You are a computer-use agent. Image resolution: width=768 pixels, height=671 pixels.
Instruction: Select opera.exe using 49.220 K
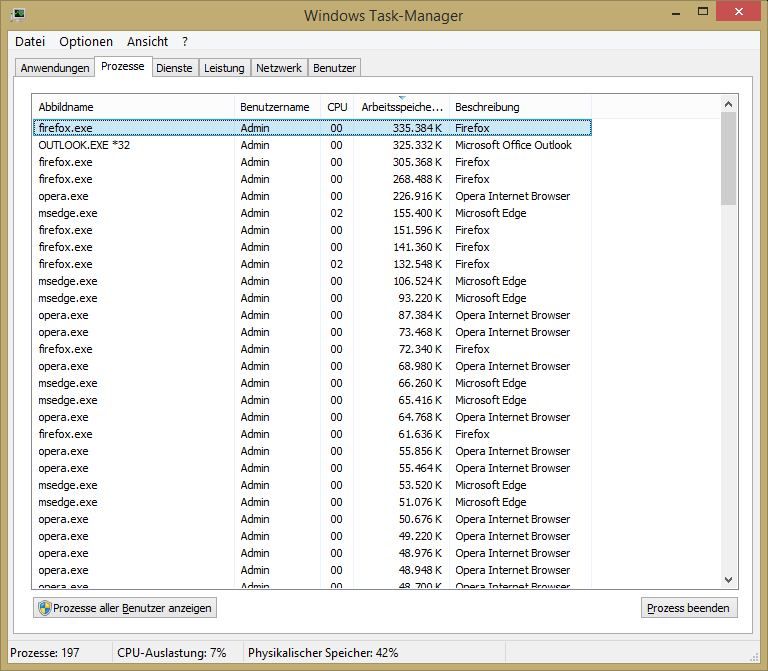pos(312,536)
